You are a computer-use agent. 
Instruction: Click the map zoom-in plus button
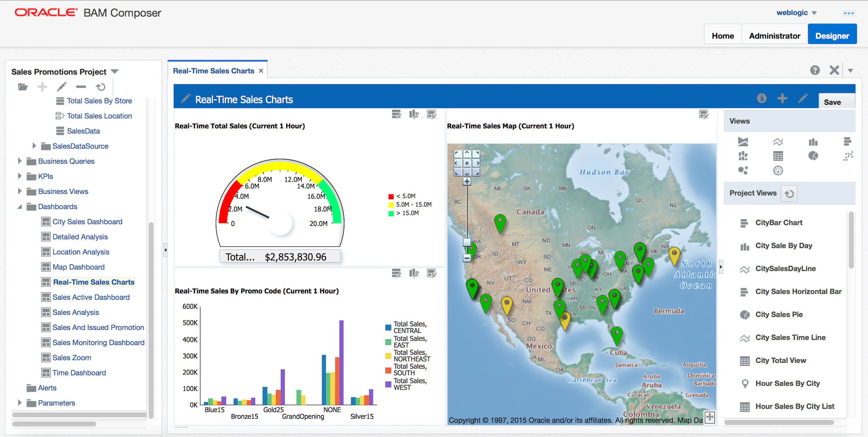pos(467,181)
